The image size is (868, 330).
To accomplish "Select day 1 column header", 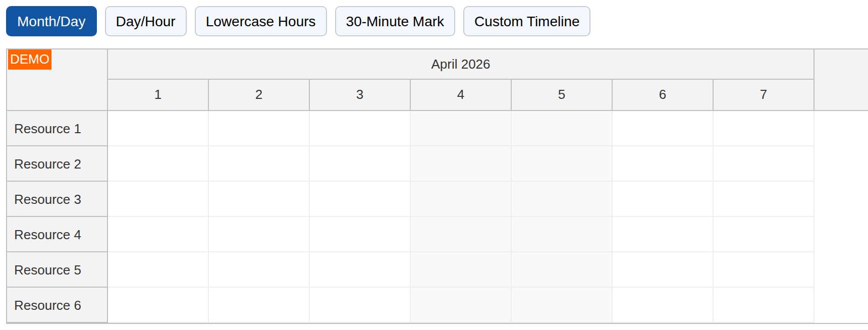I will pos(158,95).
